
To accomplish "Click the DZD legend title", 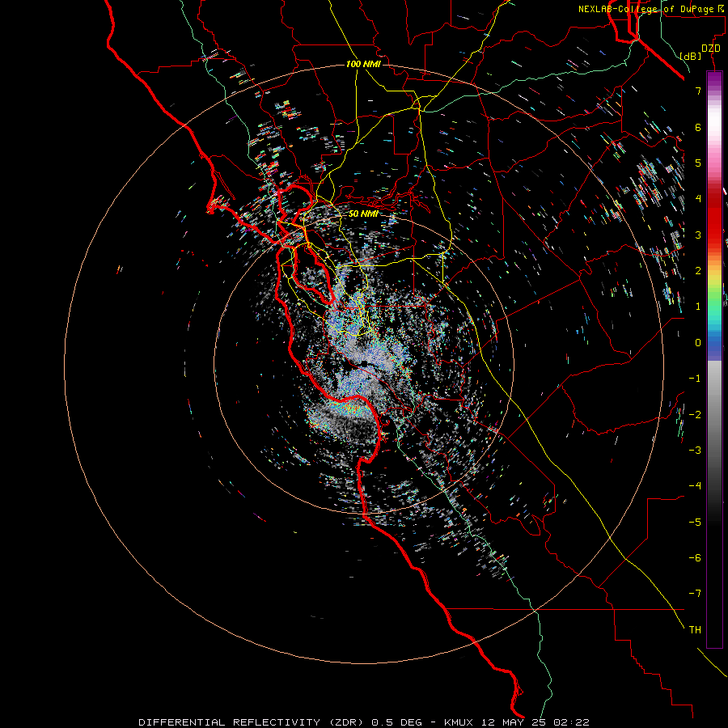I will (711, 49).
